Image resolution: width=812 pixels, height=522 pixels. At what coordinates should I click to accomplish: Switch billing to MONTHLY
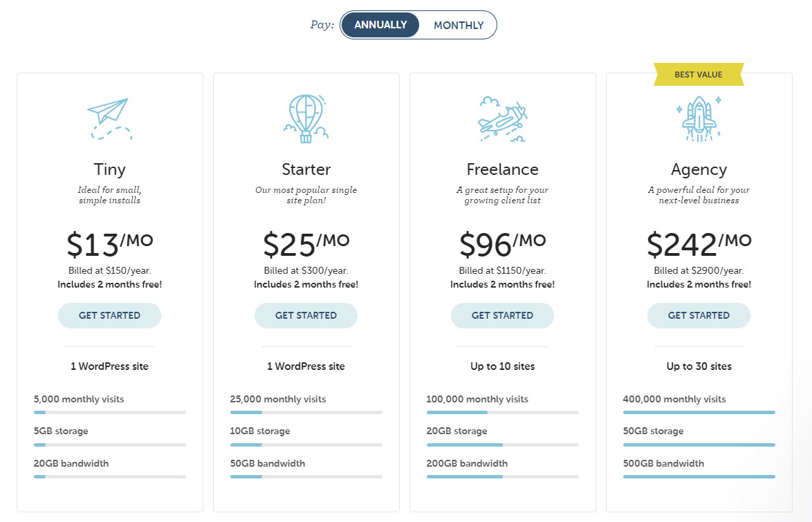[459, 26]
